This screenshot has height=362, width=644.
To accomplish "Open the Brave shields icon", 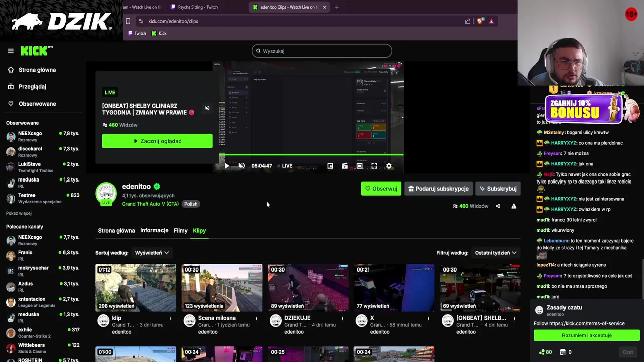I will 480,21.
